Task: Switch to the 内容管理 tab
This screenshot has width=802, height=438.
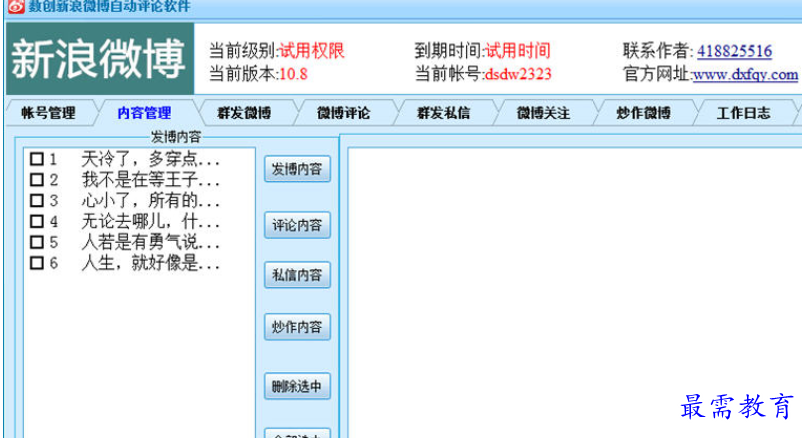Action: coord(145,113)
